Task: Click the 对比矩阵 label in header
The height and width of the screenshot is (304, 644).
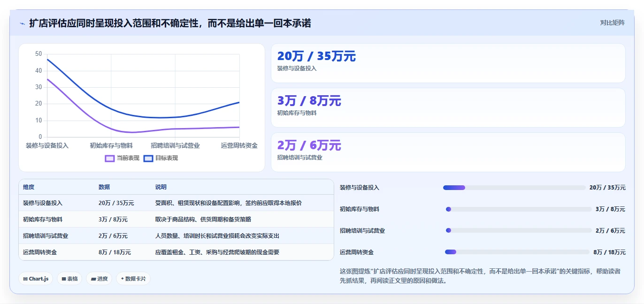Action: pyautogui.click(x=612, y=23)
